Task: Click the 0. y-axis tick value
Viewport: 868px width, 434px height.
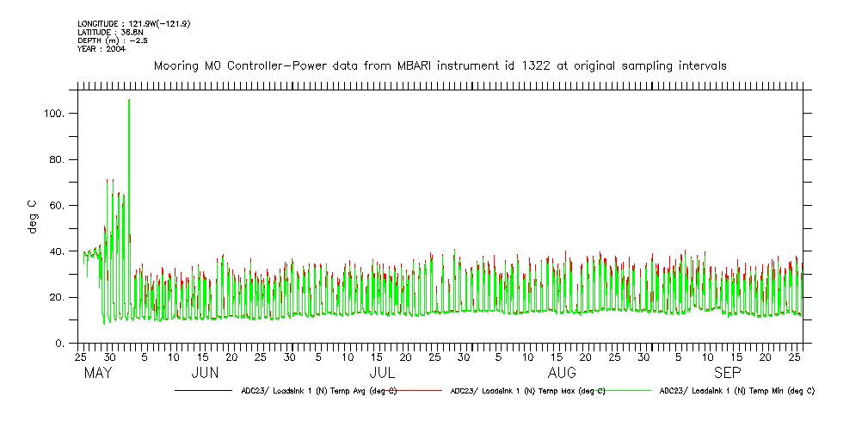Action: click(x=60, y=344)
